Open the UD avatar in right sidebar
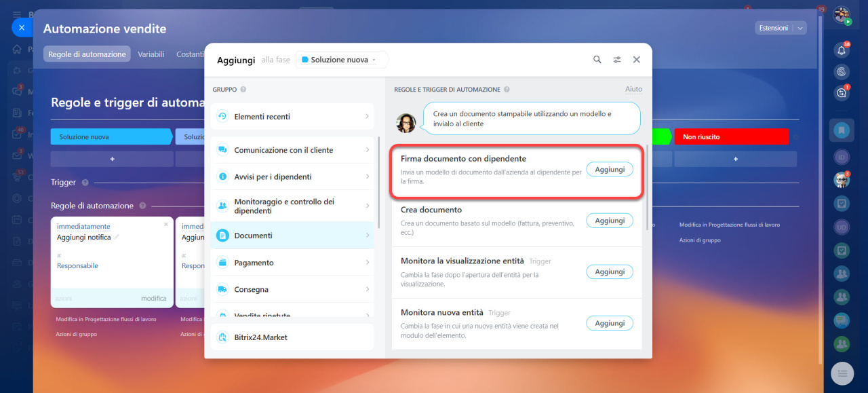The width and height of the screenshot is (868, 393). point(842,227)
